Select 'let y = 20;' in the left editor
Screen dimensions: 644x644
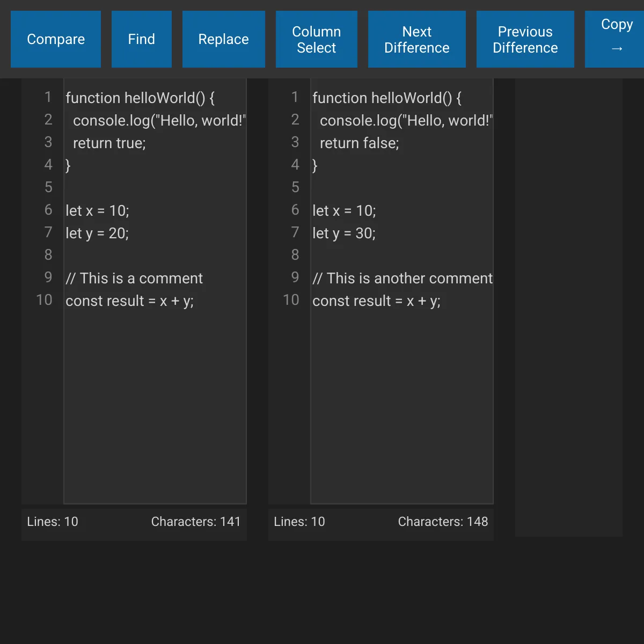pyautogui.click(x=97, y=233)
